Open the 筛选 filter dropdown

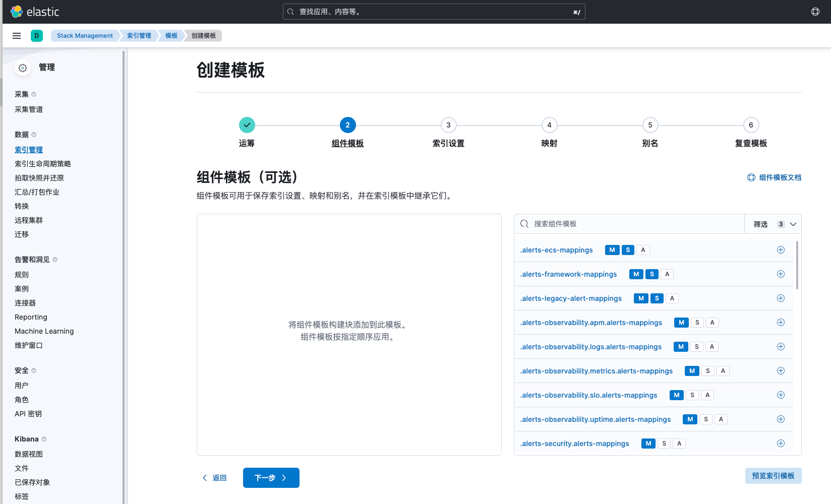773,224
